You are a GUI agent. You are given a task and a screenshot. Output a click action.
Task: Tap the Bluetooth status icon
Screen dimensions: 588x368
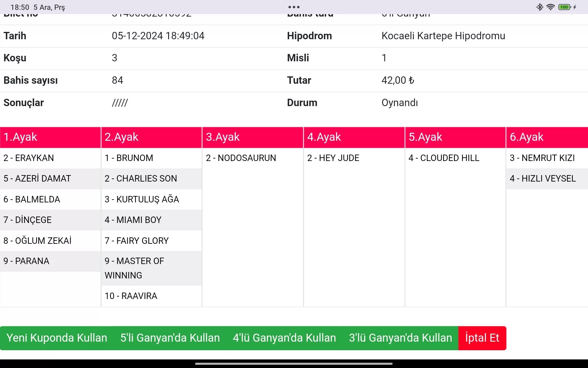(540, 7)
